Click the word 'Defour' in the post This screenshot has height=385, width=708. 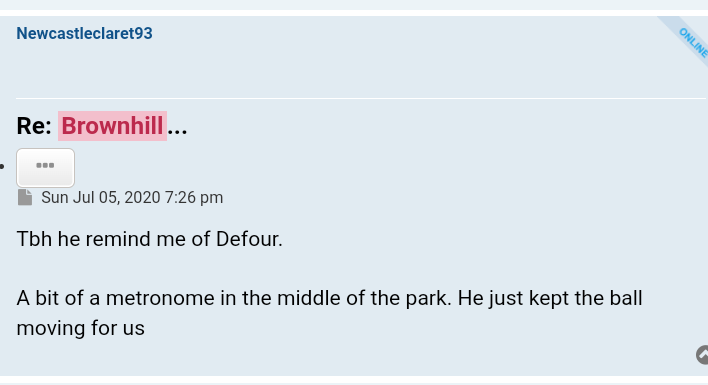(249, 239)
